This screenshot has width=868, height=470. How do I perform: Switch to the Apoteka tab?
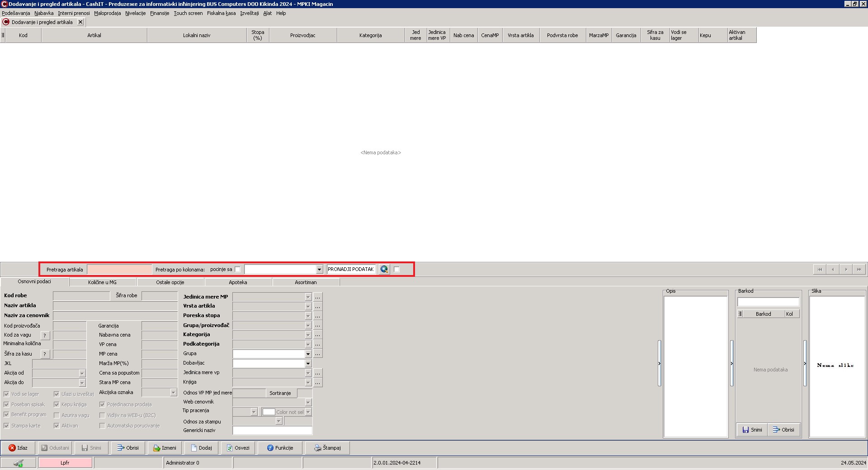click(x=238, y=282)
